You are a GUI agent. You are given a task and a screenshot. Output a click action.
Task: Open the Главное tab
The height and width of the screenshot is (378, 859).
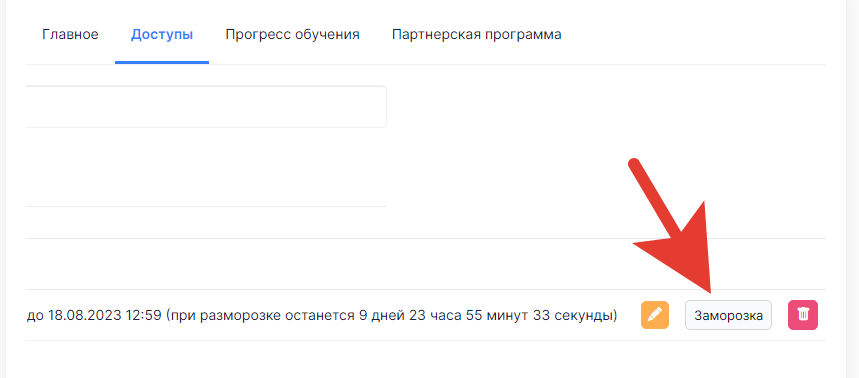coord(70,35)
